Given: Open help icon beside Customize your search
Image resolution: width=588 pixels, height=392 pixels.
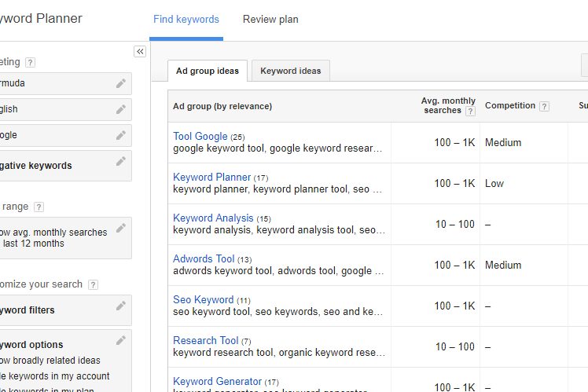Looking at the screenshot, I should pos(93,285).
